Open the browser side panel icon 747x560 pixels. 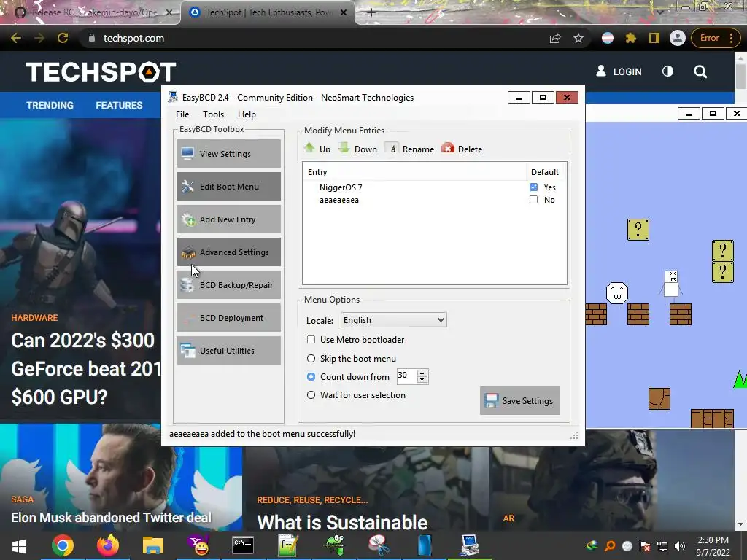(x=654, y=38)
